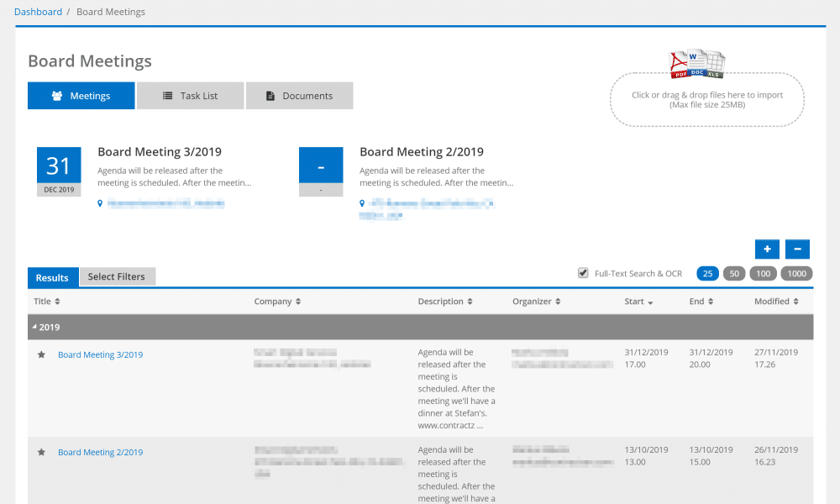This screenshot has width=840, height=504.
Task: Open Board Meeting 3/2019 table link
Action: click(x=100, y=354)
